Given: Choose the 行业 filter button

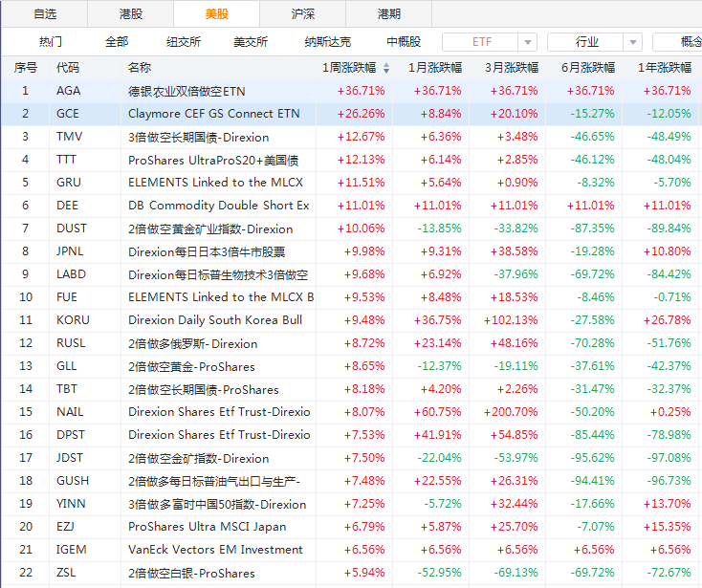Looking at the screenshot, I should (586, 42).
